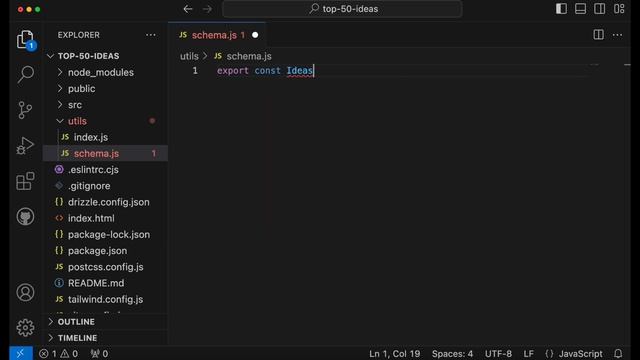The image size is (640, 360).
Task: Open editor More Actions ellipsis
Action: 618,35
